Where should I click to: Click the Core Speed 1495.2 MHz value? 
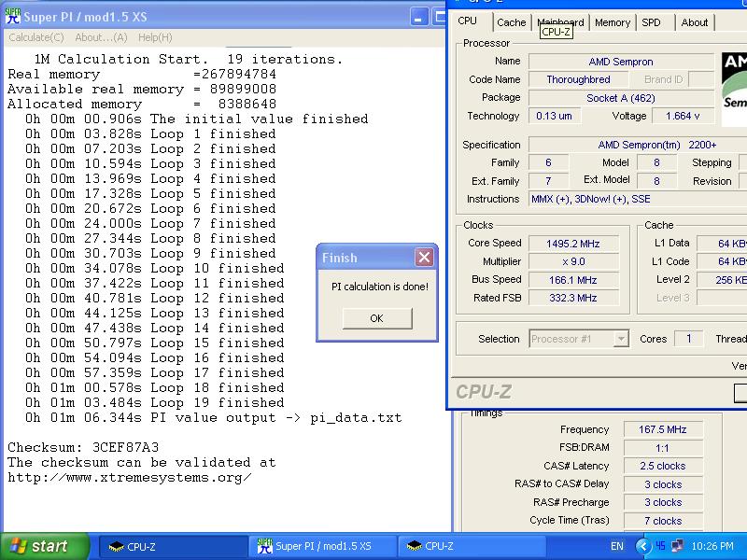coord(573,244)
